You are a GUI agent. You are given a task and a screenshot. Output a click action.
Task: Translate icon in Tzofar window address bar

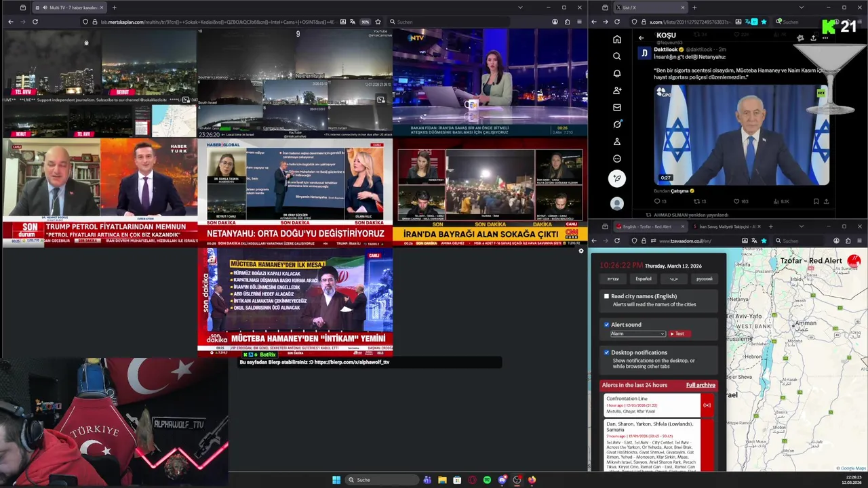755,241
